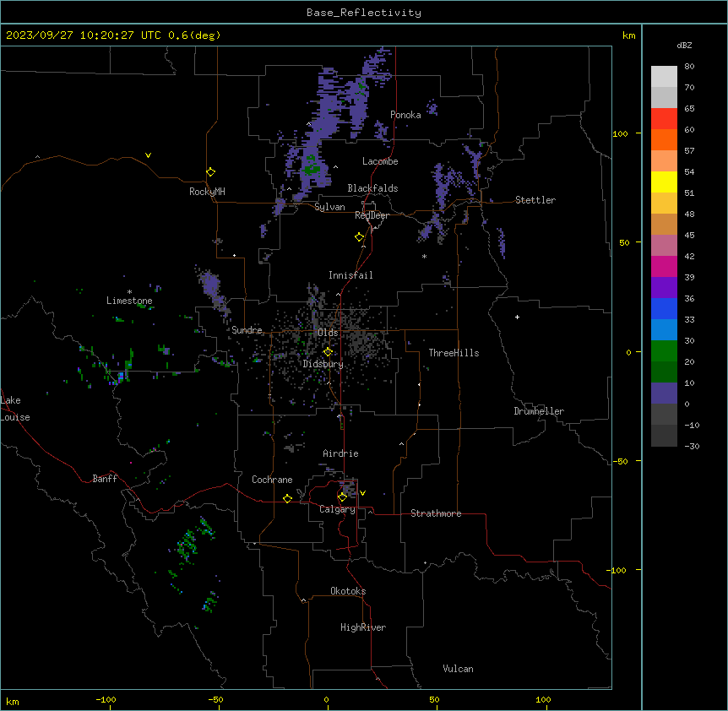The height and width of the screenshot is (711, 728).
Task: Click the yellow diamond marker between Olds and Didsbury
Action: [328, 352]
